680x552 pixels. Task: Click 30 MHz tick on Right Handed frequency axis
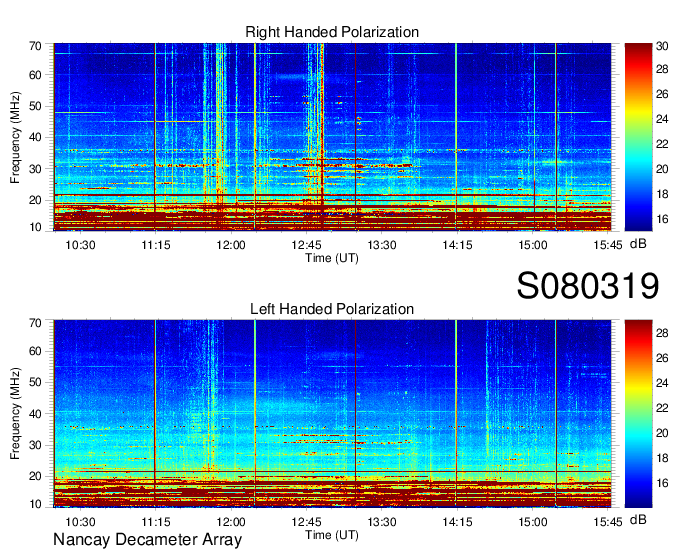click(35, 169)
